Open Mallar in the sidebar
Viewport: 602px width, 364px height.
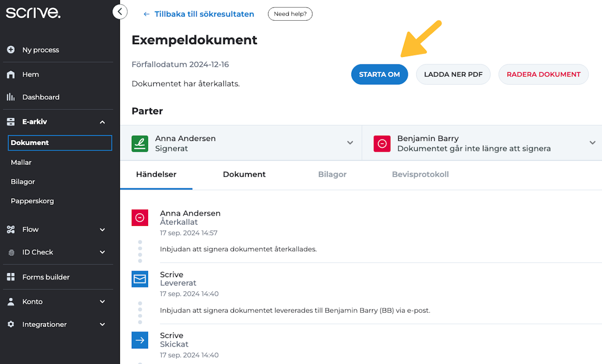[x=21, y=163]
